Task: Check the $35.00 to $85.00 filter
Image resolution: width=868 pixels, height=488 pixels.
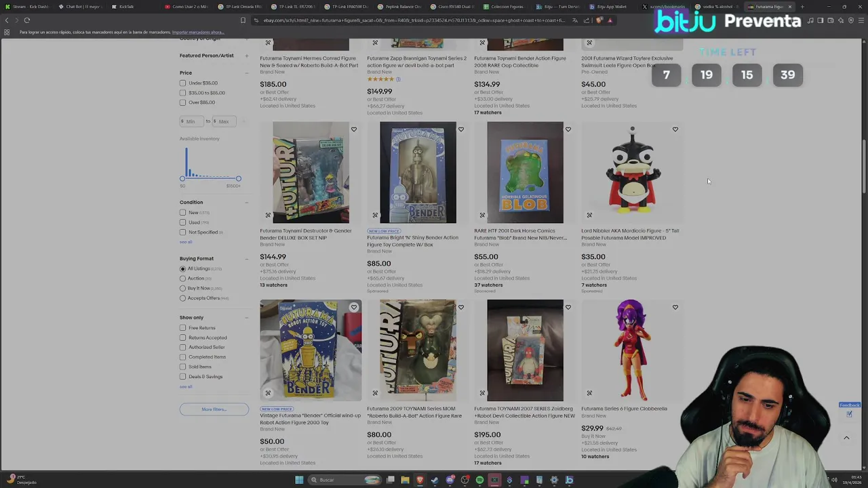Action: click(182, 93)
